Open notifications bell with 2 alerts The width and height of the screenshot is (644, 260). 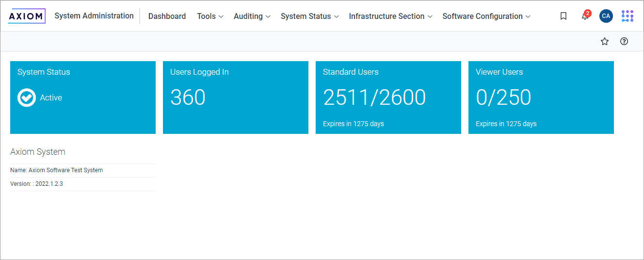[x=585, y=16]
